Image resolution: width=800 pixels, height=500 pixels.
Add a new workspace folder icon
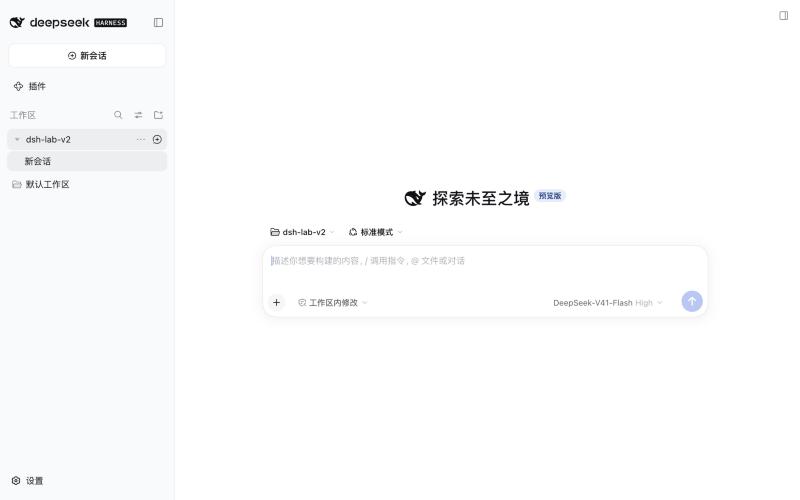[x=158, y=115]
